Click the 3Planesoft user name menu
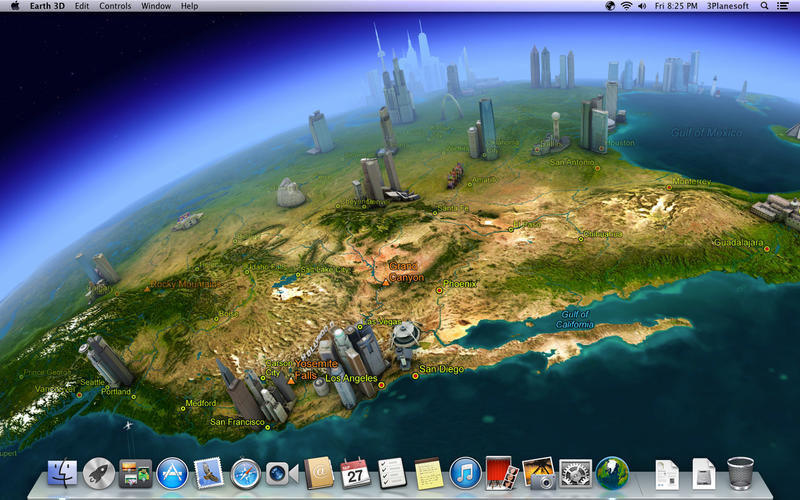Viewport: 800px width, 500px height. (x=725, y=6)
